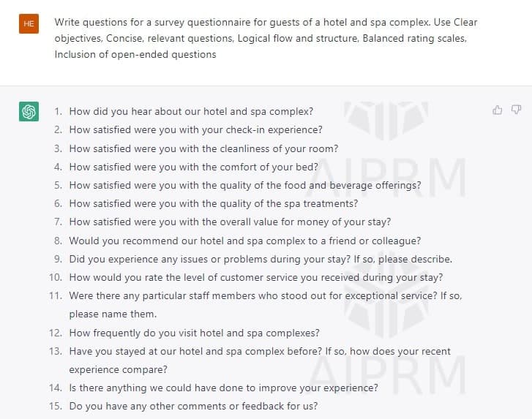Screen dimensions: 532x419
Task: Click the spa treatments quality question
Action: (214, 203)
